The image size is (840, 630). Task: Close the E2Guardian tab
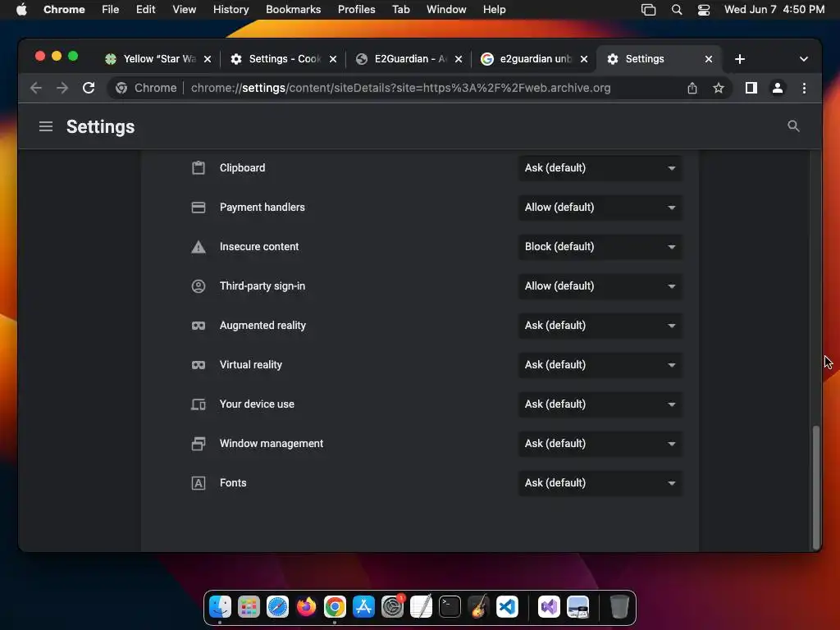point(458,59)
